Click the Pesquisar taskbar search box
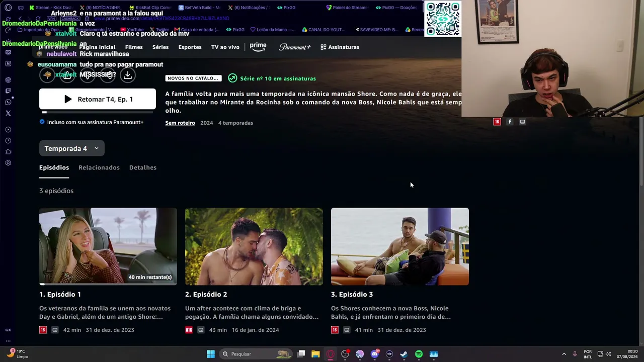Viewport: 644px width, 362px height. [257, 354]
